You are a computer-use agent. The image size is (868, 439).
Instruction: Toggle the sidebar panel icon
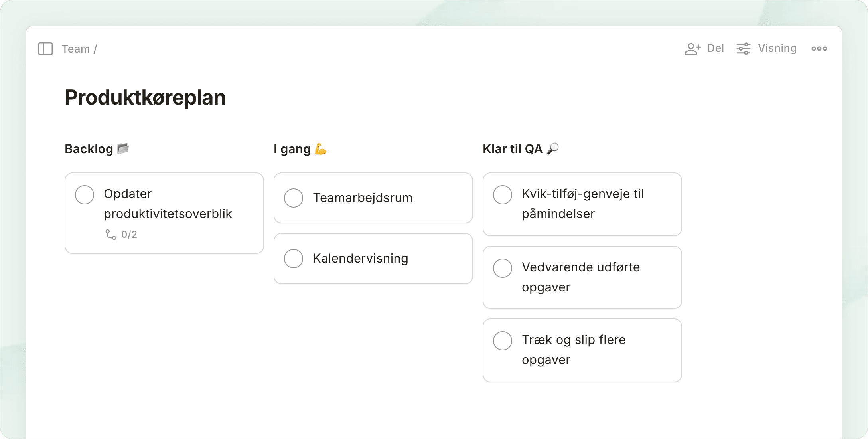tap(45, 49)
